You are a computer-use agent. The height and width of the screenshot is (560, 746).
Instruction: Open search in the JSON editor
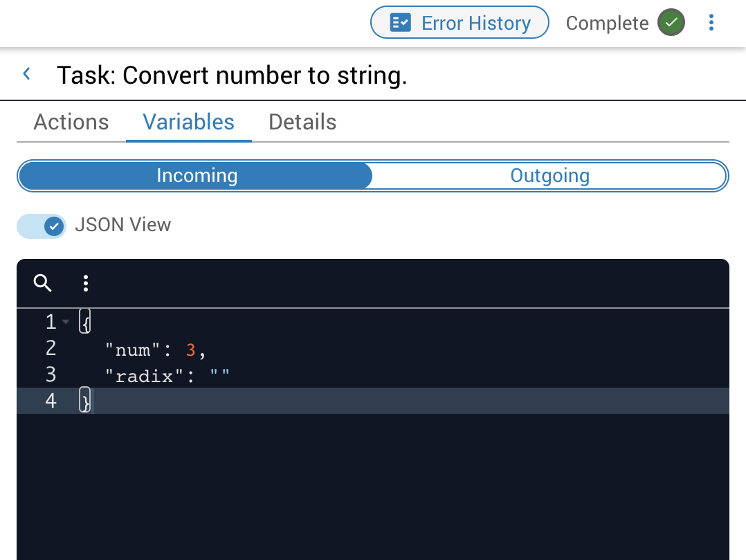click(x=43, y=283)
